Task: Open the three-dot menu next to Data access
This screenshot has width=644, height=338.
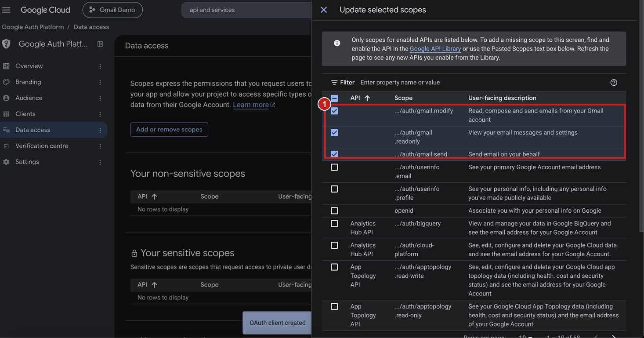Action: tap(100, 130)
